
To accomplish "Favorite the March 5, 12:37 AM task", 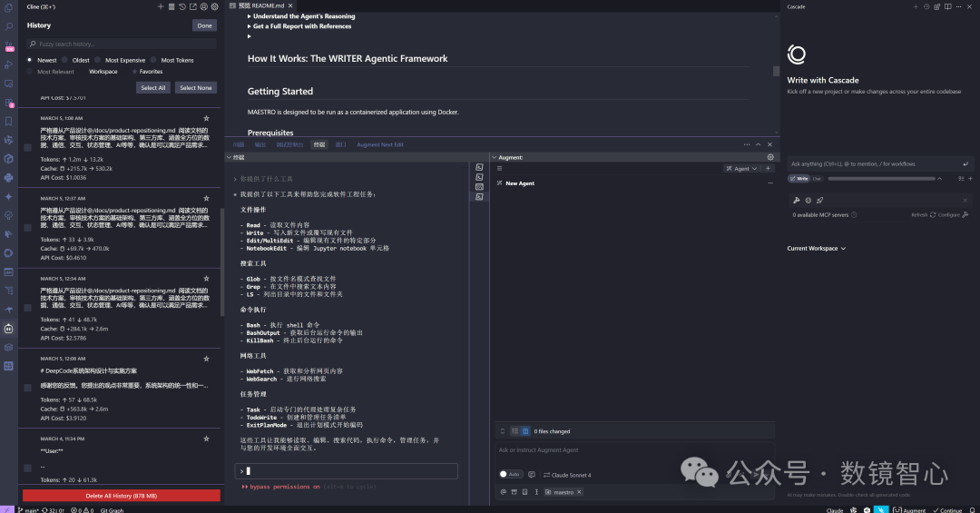I will coord(206,198).
